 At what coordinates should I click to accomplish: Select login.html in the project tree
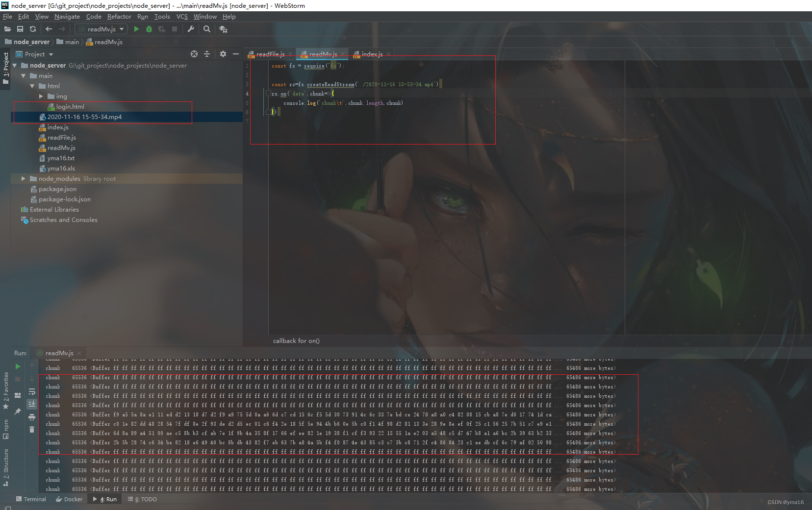tap(66, 107)
